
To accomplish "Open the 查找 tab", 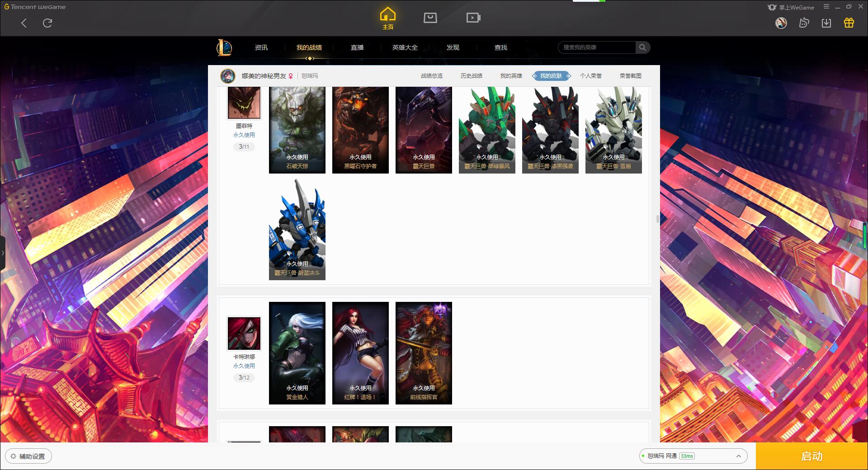I will click(x=501, y=47).
